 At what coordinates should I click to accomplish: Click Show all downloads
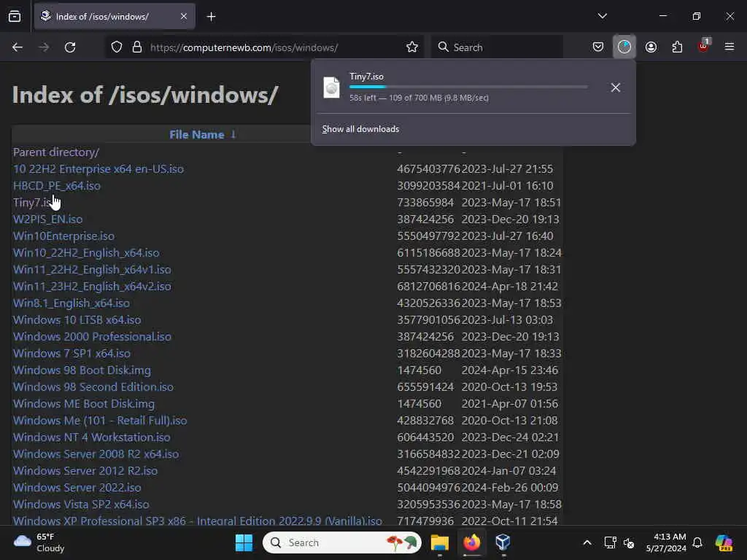point(360,129)
